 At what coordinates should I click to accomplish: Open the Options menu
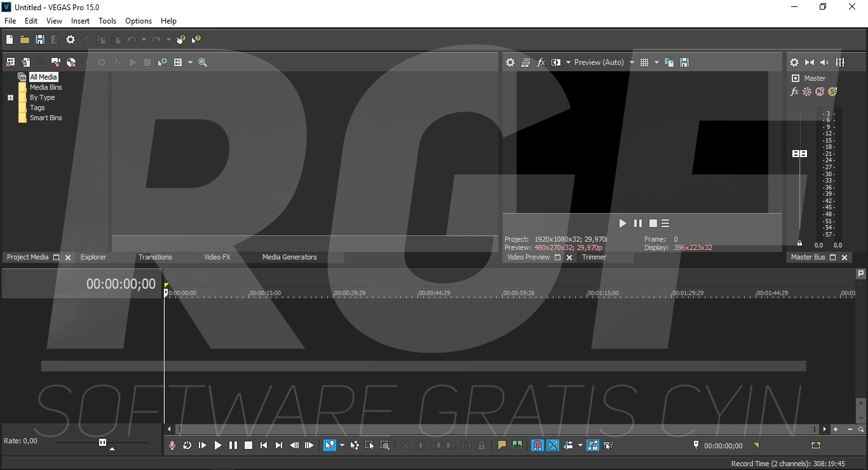[x=139, y=21]
